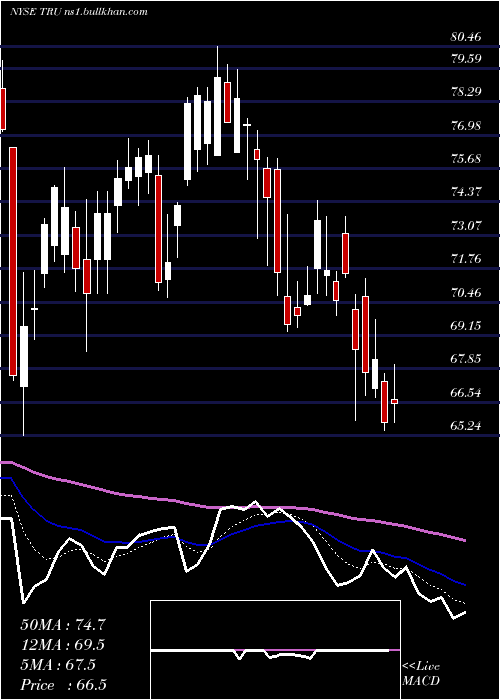Select the 80.46 price level label

point(466,37)
